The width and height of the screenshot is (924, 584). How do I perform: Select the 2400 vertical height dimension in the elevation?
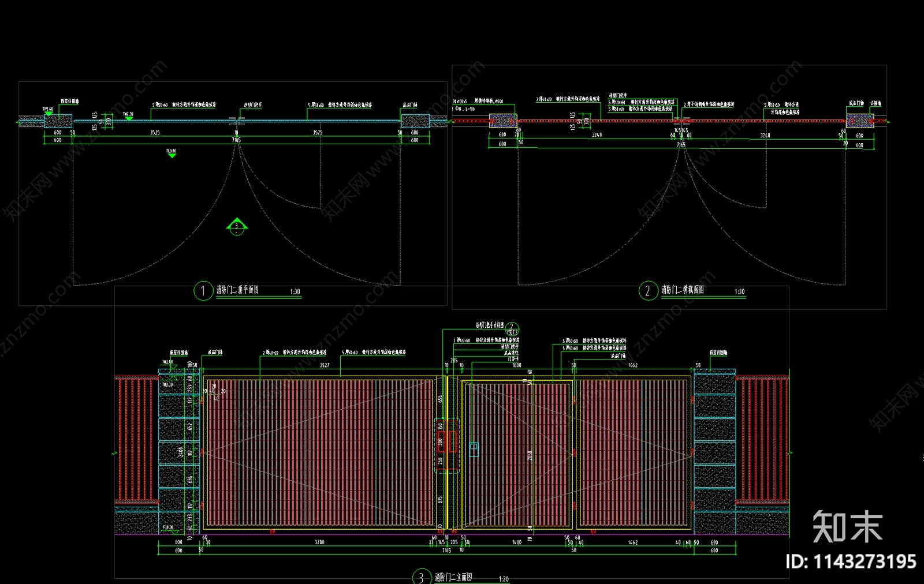(181, 451)
